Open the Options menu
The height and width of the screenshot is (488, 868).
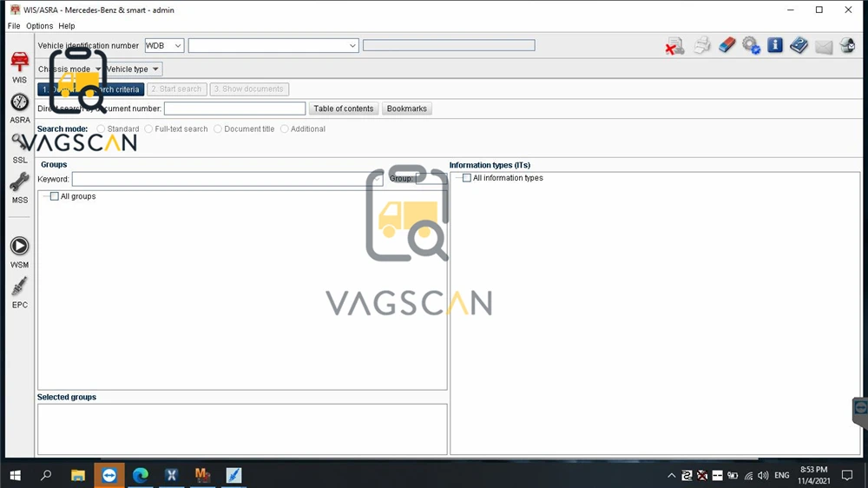tap(39, 26)
